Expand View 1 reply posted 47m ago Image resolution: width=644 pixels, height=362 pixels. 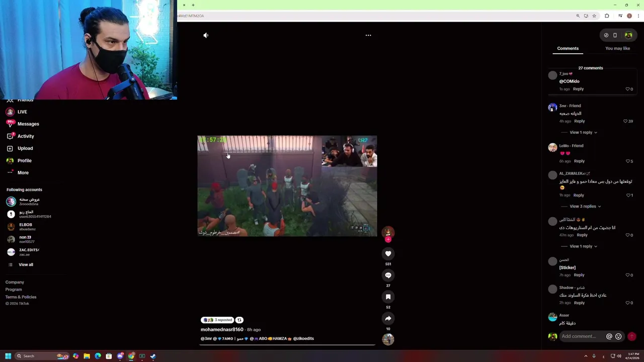tap(583, 246)
